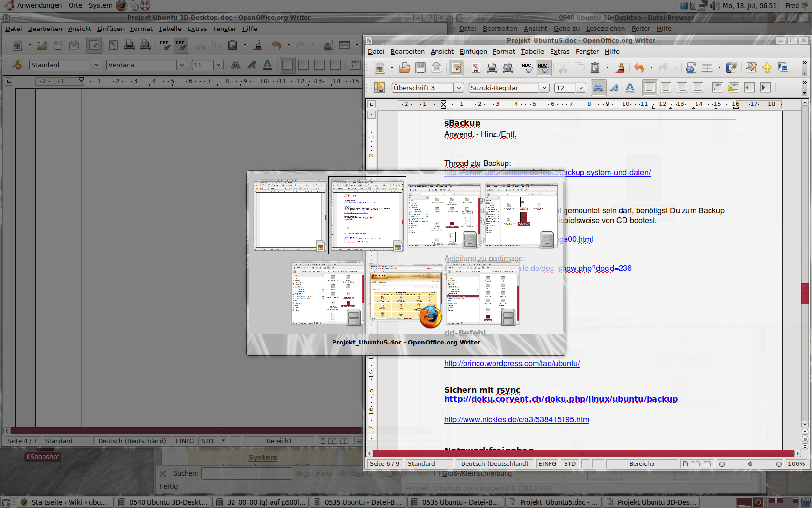Print directly in 3D-Desktop.doc window

[130, 45]
